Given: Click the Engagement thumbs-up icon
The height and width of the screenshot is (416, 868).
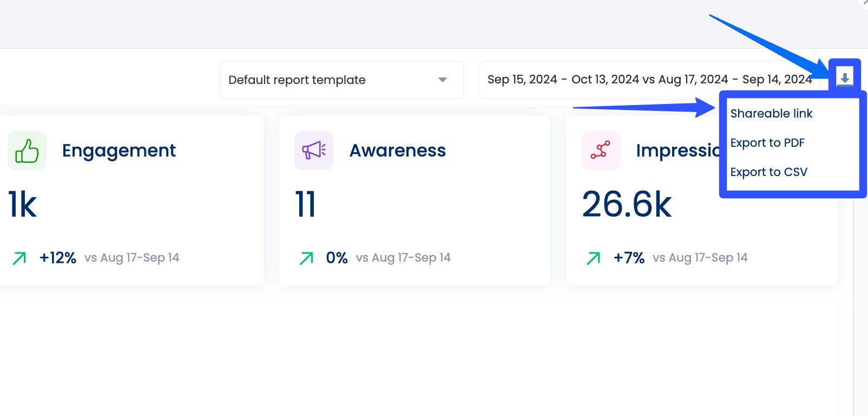Looking at the screenshot, I should [27, 151].
